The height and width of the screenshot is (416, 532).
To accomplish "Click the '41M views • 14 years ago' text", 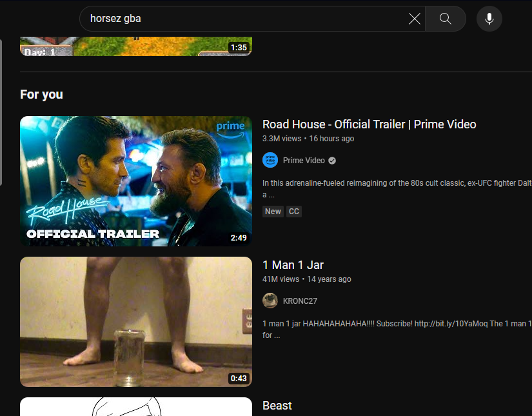I will coord(307,279).
